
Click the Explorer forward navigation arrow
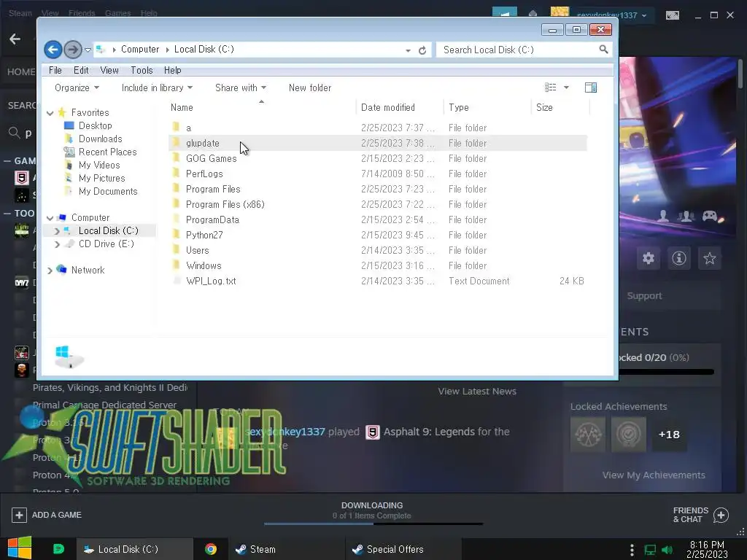(72, 50)
